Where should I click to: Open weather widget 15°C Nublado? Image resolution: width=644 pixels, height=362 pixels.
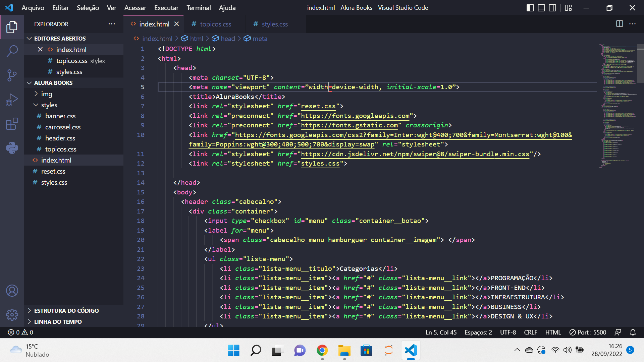click(30, 350)
